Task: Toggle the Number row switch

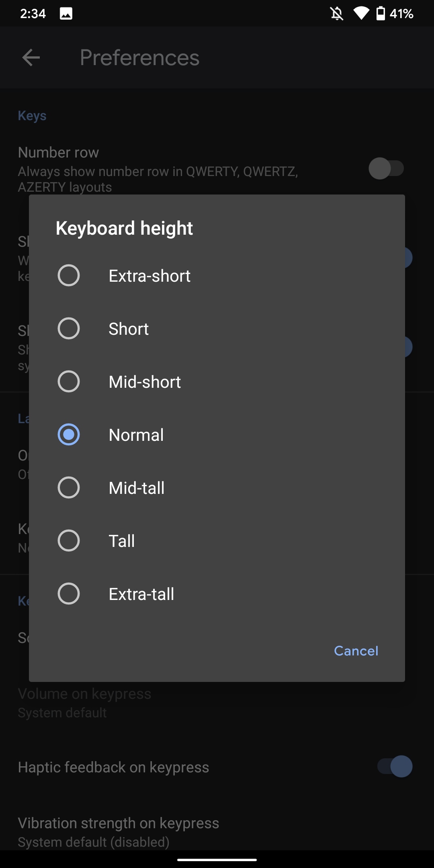Action: (386, 168)
